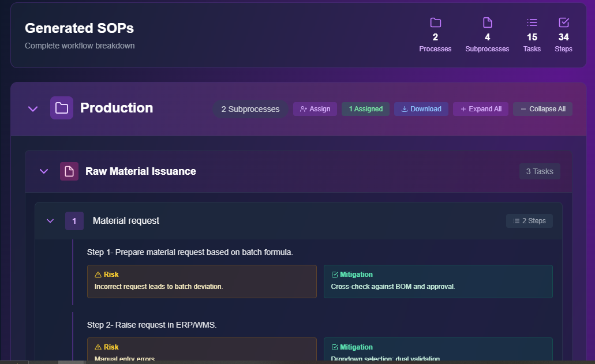This screenshot has width=595, height=364.
Task: Click the 2 Subprocesses badge
Action: click(250, 109)
